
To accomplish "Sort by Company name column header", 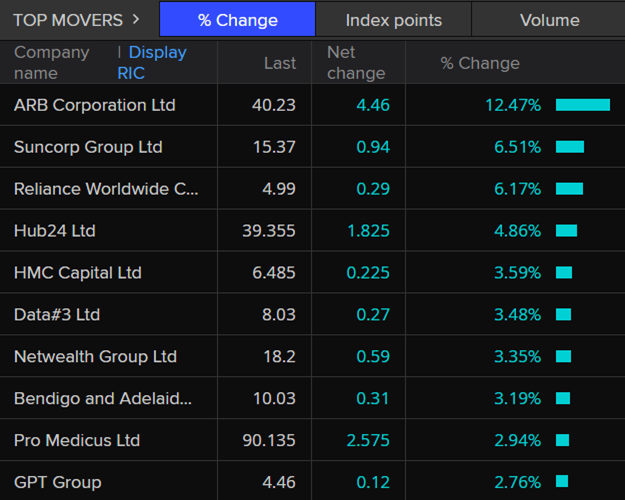I will click(x=52, y=63).
